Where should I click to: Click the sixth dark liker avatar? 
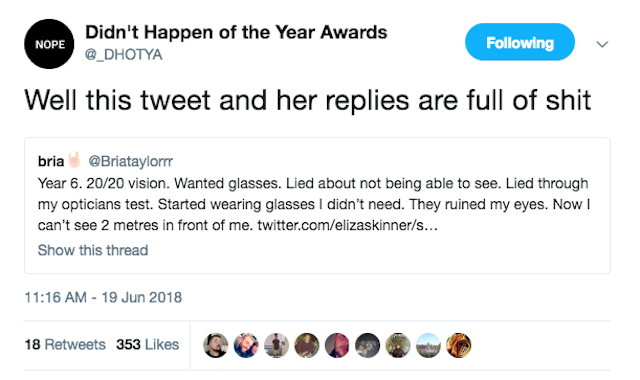[367, 345]
